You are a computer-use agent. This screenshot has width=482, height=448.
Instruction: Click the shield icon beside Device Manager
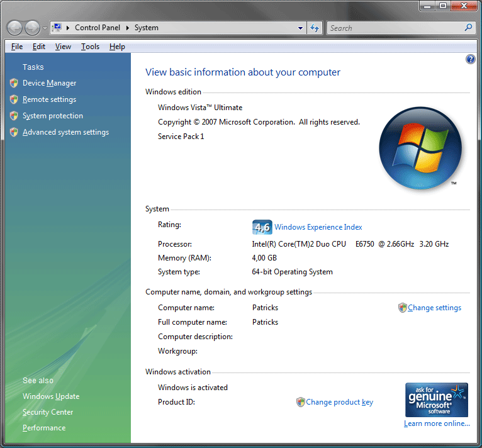coord(13,83)
